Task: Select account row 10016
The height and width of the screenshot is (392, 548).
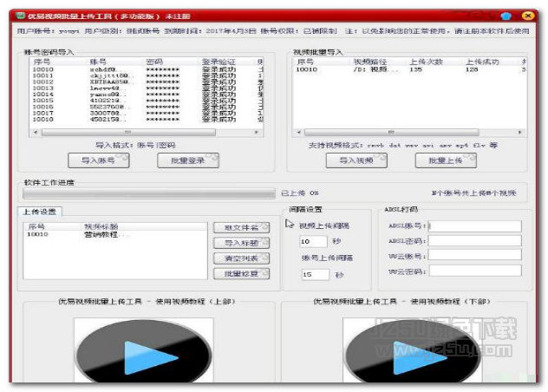Action: click(x=147, y=107)
